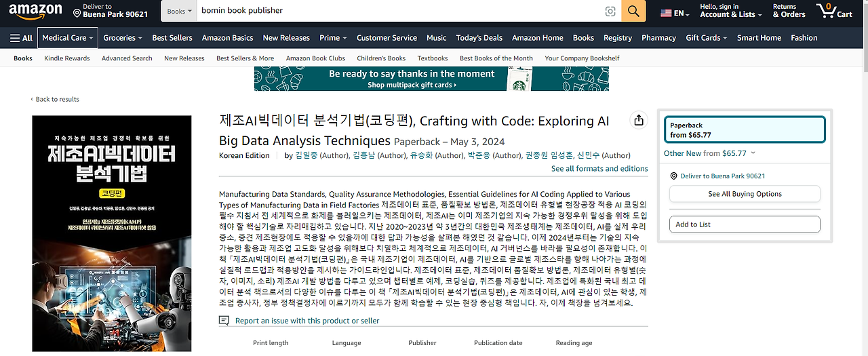Click the share icon beside book title
The width and height of the screenshot is (868, 356).
coord(638,120)
